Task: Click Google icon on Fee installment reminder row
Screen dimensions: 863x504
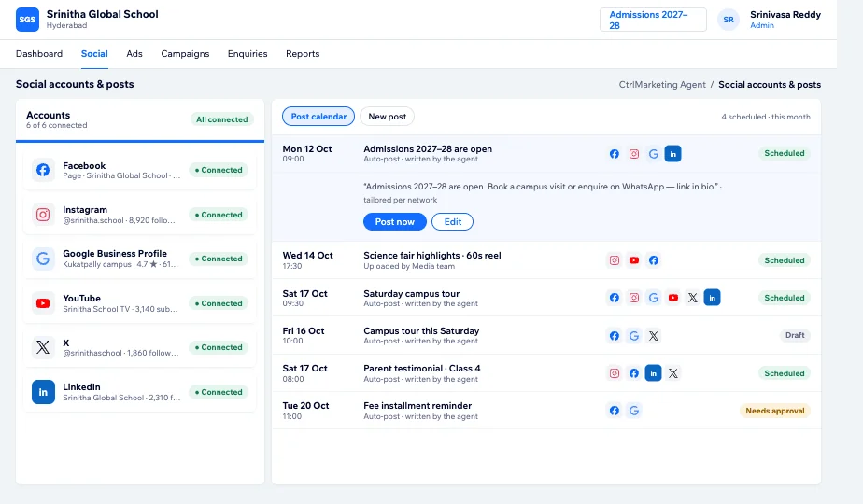Action: 634,411
